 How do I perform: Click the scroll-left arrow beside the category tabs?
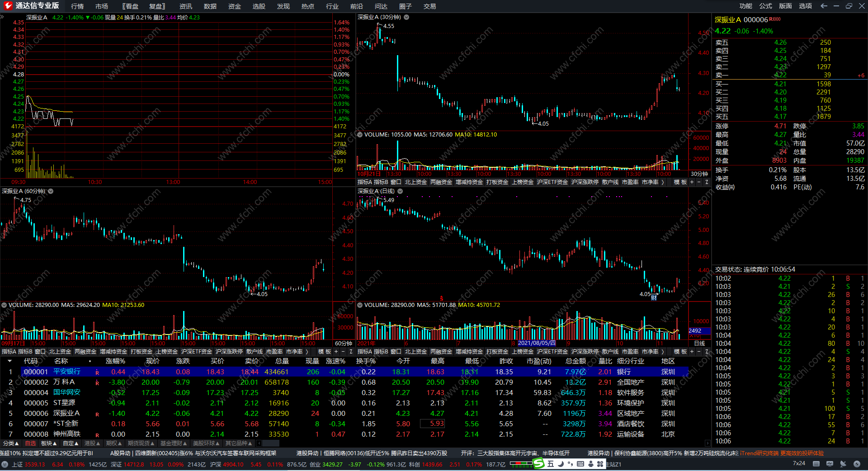point(259,443)
